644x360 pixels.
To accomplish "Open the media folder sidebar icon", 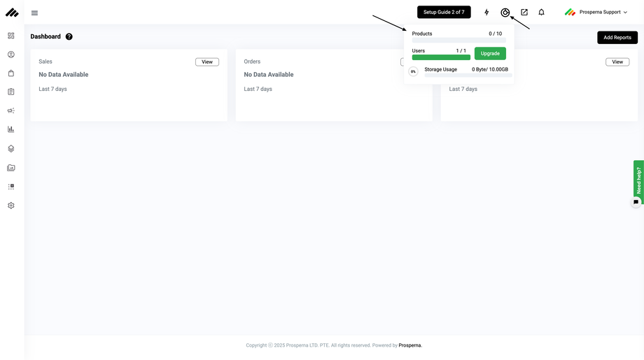I will click(x=11, y=168).
